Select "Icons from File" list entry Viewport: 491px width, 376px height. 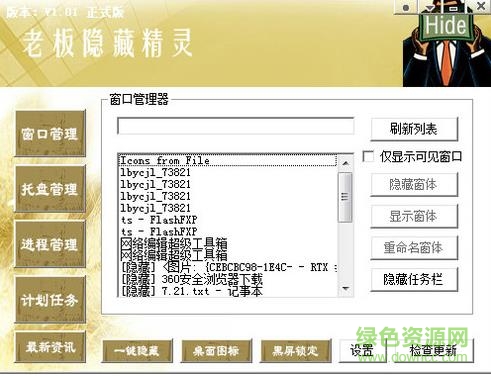point(227,160)
